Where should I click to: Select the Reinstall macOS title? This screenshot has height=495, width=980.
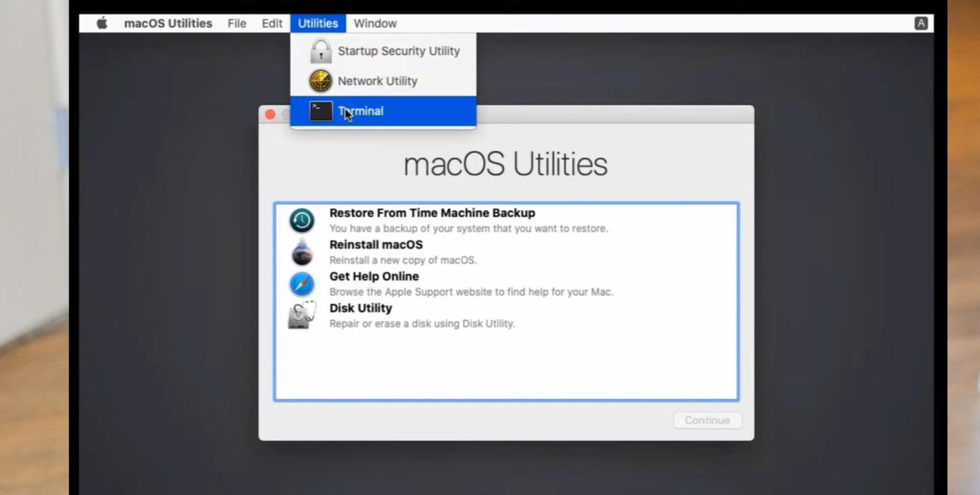(376, 244)
